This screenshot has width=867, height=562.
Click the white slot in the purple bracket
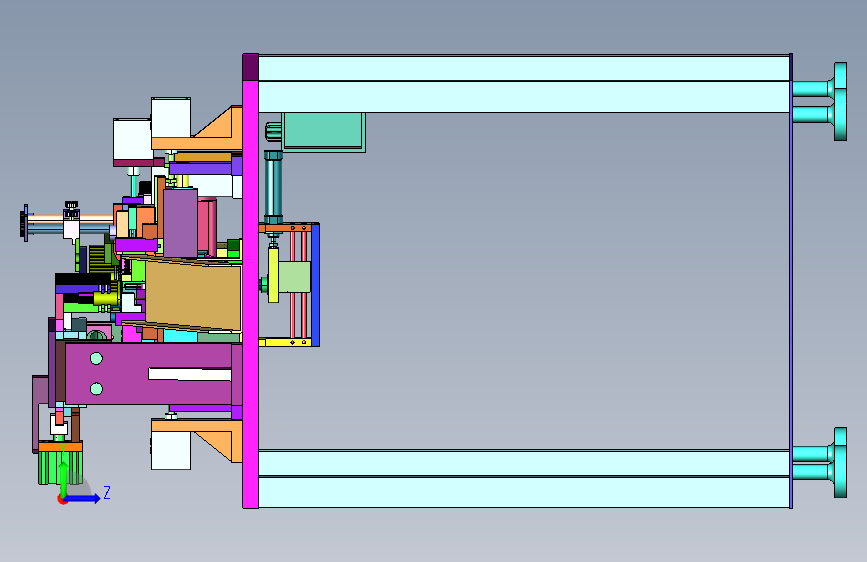pyautogui.click(x=190, y=374)
